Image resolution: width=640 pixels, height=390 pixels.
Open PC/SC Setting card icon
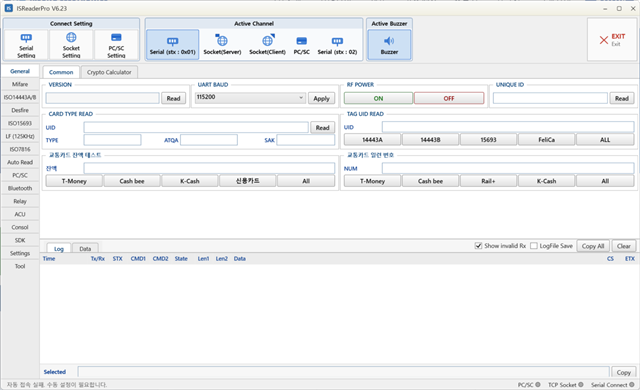coord(116,38)
